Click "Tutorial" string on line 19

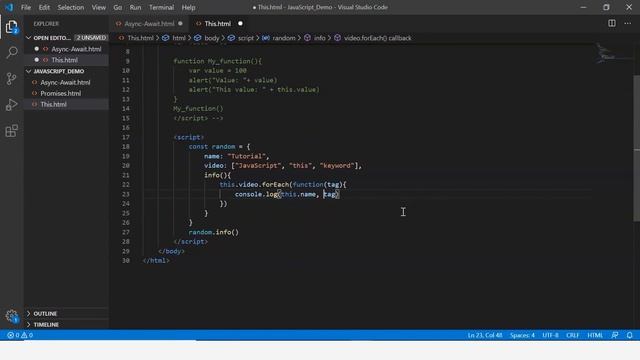[x=247, y=156]
